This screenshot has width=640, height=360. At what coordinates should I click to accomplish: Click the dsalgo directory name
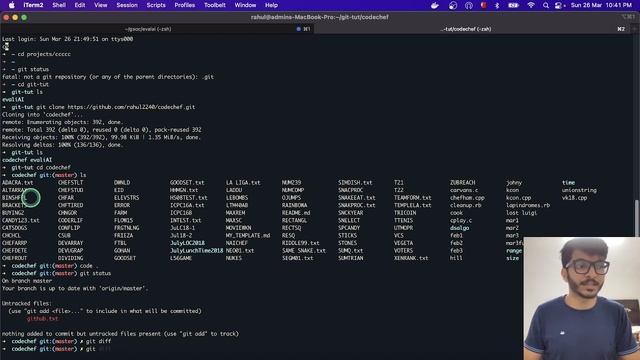tap(460, 228)
